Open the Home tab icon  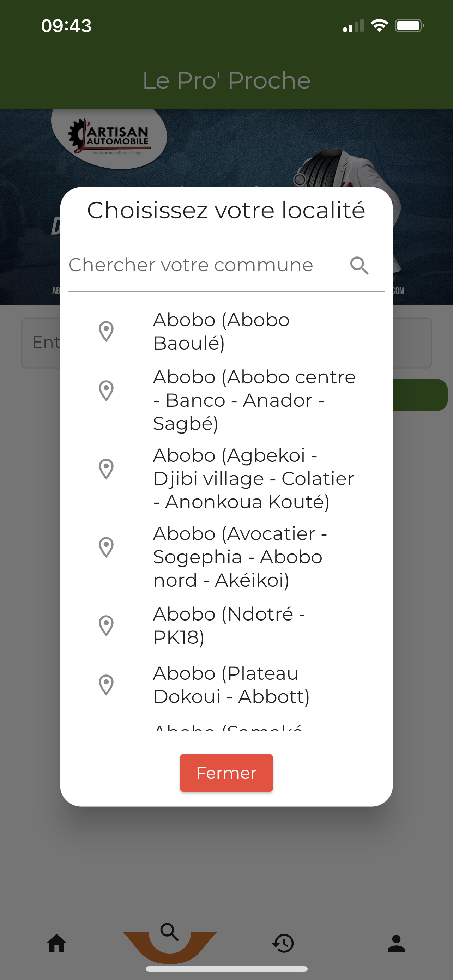(x=57, y=943)
